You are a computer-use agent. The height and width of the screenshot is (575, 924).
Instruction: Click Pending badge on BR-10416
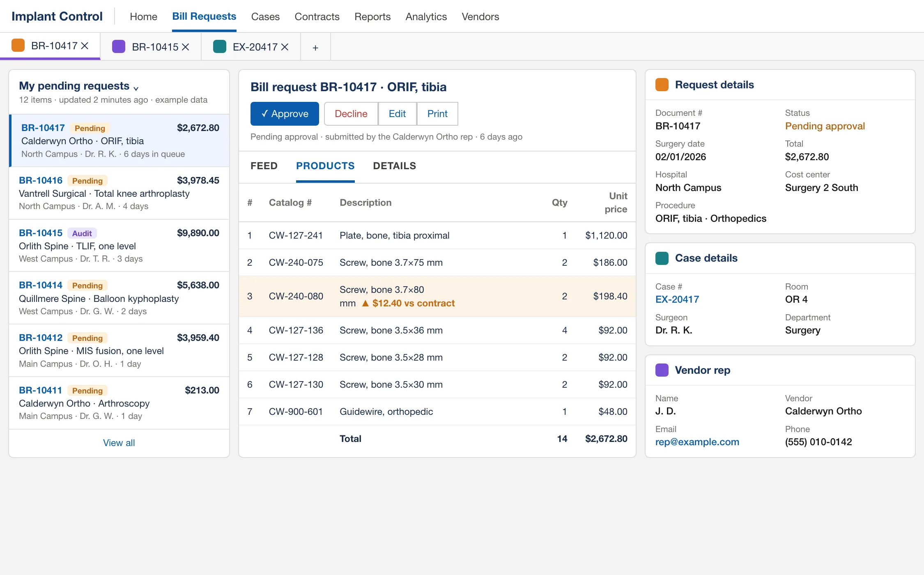pyautogui.click(x=87, y=181)
